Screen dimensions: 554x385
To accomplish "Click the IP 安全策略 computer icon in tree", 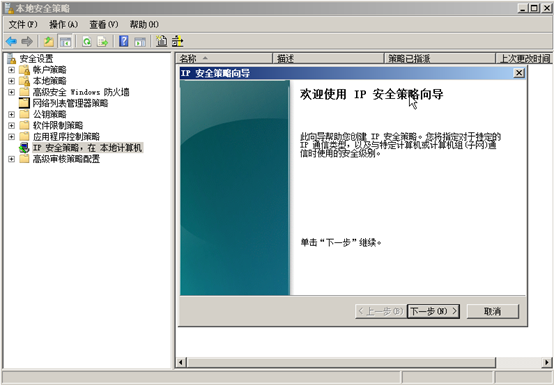I will (x=24, y=148).
